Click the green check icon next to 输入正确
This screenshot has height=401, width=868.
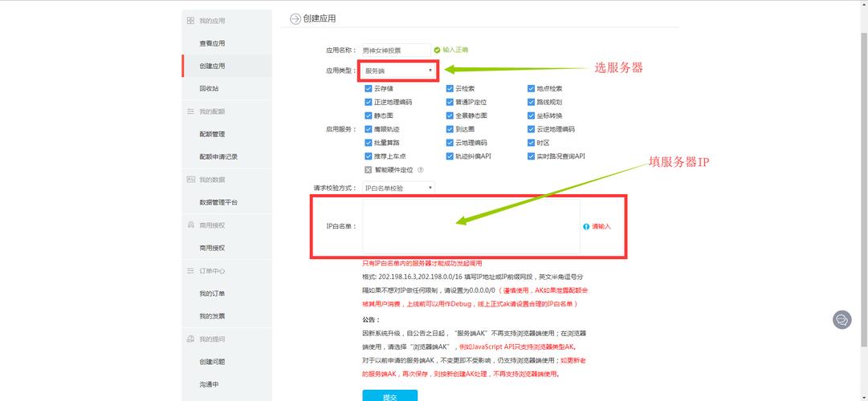[x=437, y=50]
